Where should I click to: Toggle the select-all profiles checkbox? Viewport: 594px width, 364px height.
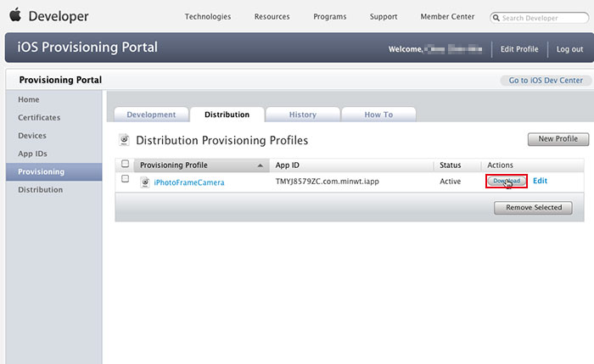pos(125,164)
